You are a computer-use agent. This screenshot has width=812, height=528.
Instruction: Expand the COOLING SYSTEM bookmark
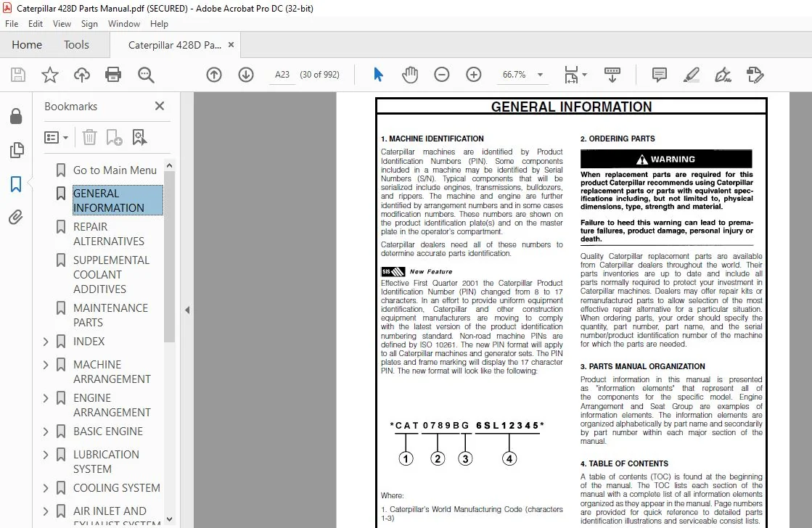pyautogui.click(x=46, y=487)
